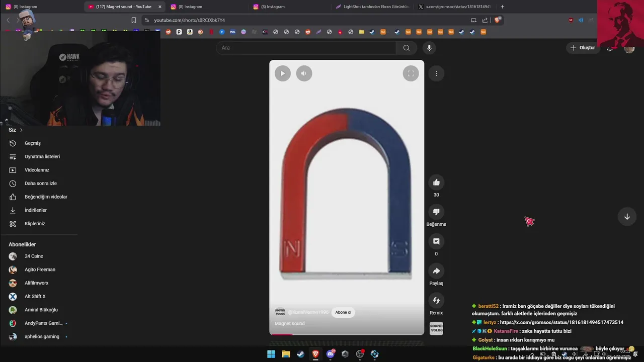Dislike the short via Beğenme thumbs down
The height and width of the screenshot is (362, 644).
(436, 212)
